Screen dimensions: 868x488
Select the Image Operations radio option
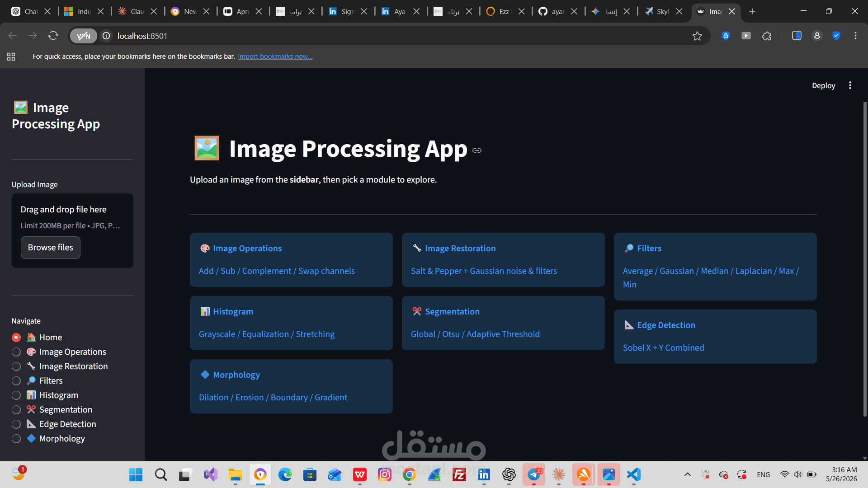(x=16, y=352)
